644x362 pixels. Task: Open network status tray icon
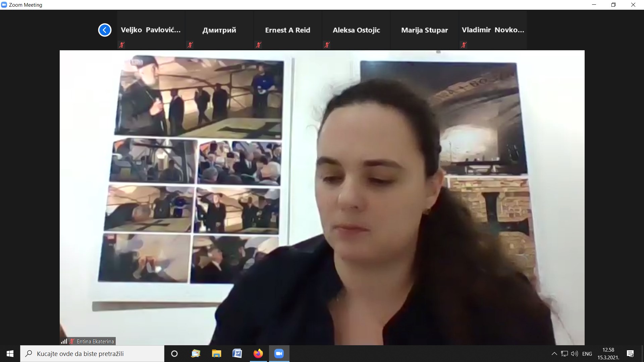(565, 354)
